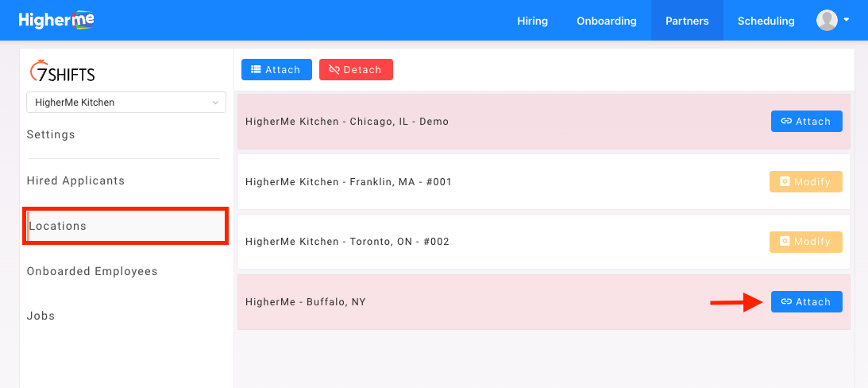868x388 pixels.
Task: Switch to the Scheduling tab
Action: tap(766, 21)
